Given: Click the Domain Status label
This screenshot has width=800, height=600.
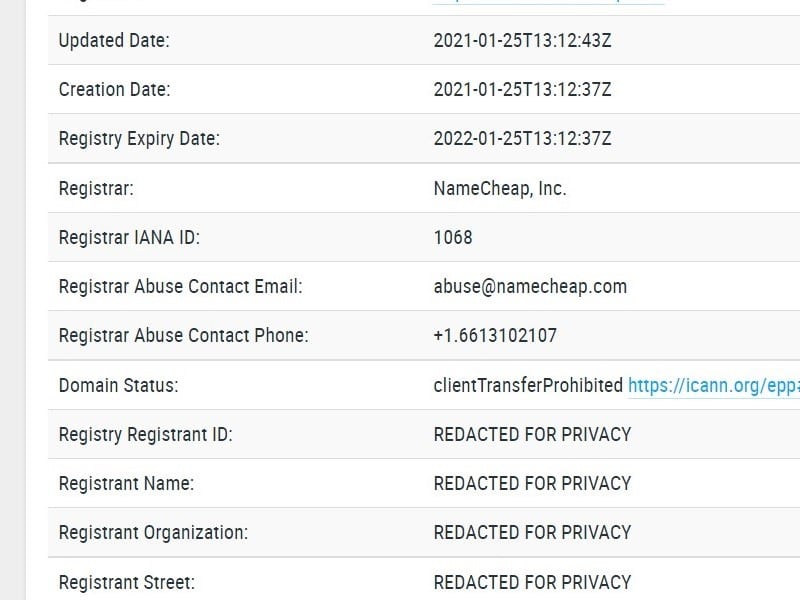Looking at the screenshot, I should tap(118, 385).
